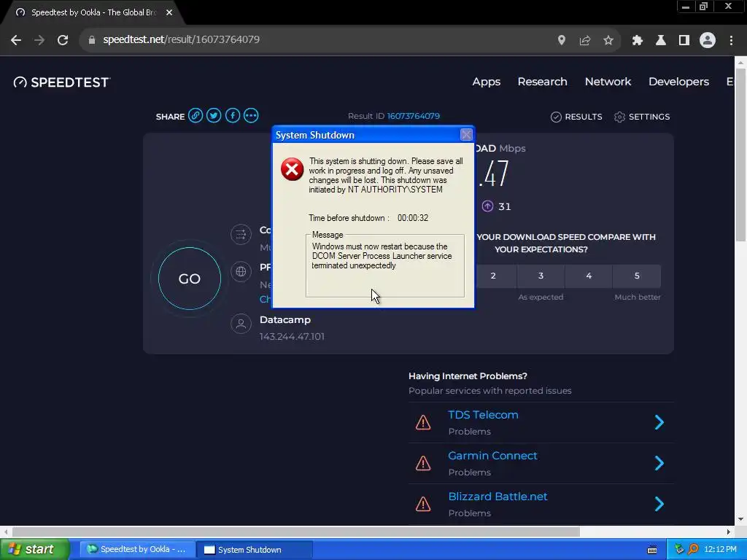Reload the Speedtest page

63,40
